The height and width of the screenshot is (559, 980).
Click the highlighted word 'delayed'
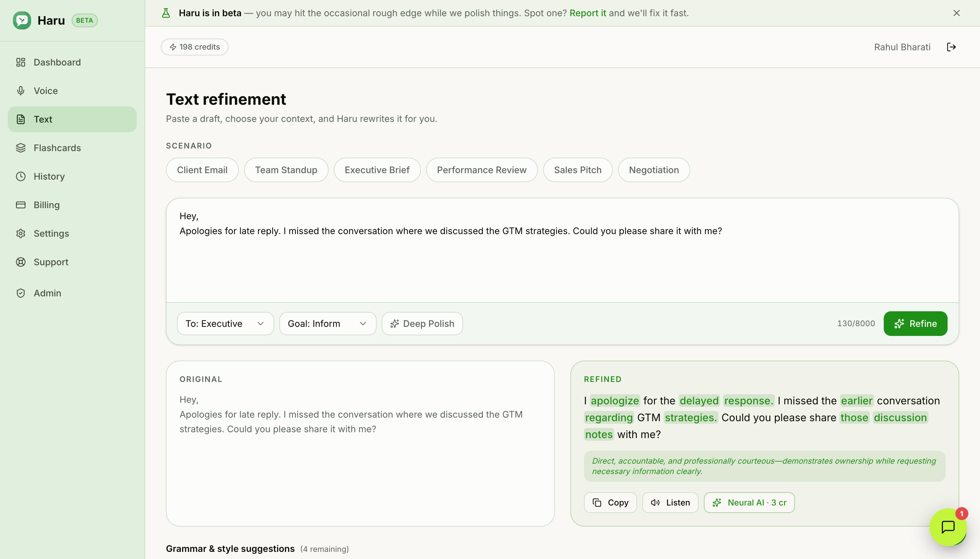(699, 400)
